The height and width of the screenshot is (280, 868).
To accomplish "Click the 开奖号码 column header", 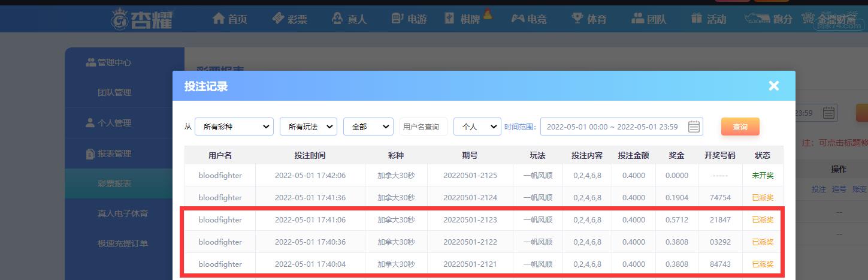I will (720, 155).
